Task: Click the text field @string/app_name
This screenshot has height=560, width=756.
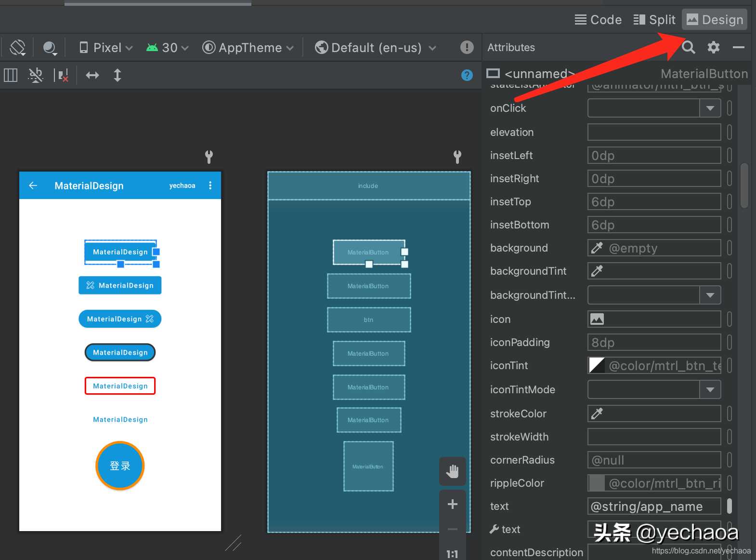Action: pos(654,506)
